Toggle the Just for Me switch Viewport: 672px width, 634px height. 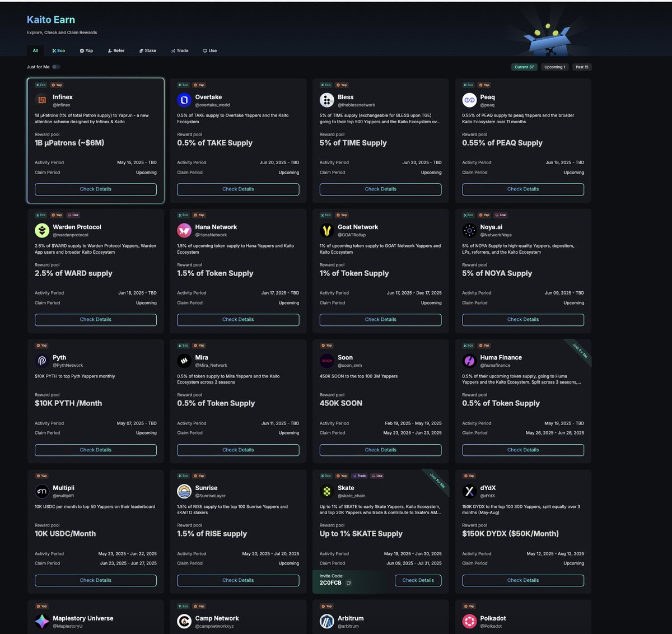click(x=56, y=67)
